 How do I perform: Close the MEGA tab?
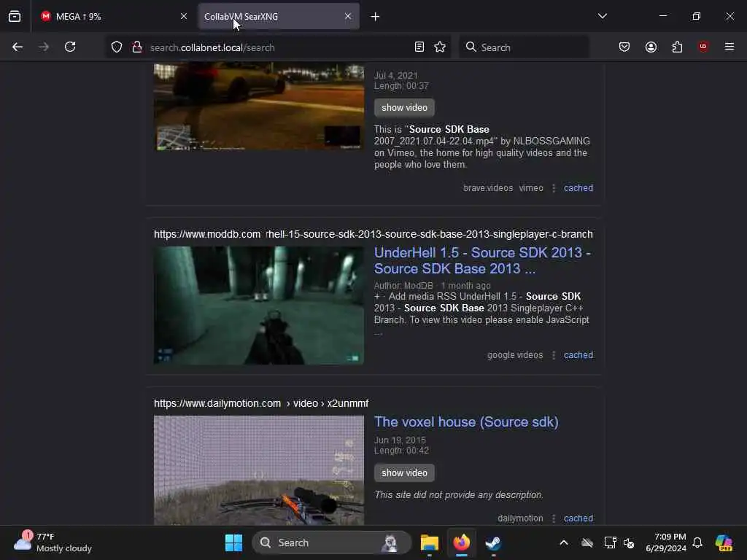[183, 16]
